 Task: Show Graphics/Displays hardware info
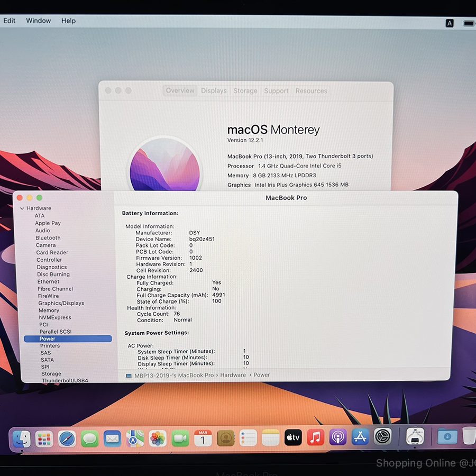61,303
